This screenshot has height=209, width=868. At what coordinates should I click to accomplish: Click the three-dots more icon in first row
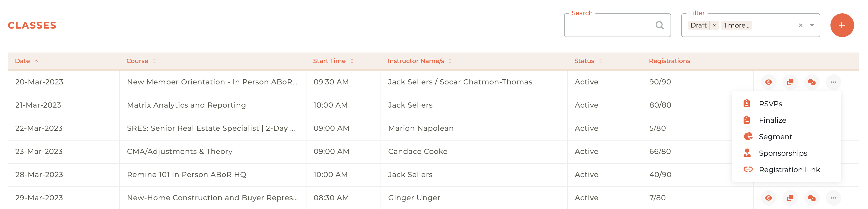click(x=833, y=82)
